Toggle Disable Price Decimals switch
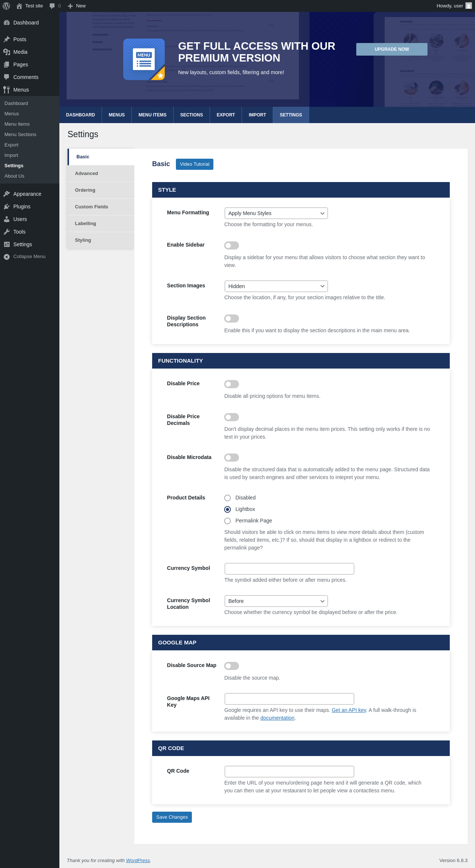This screenshot has height=868, width=475. pos(232,417)
